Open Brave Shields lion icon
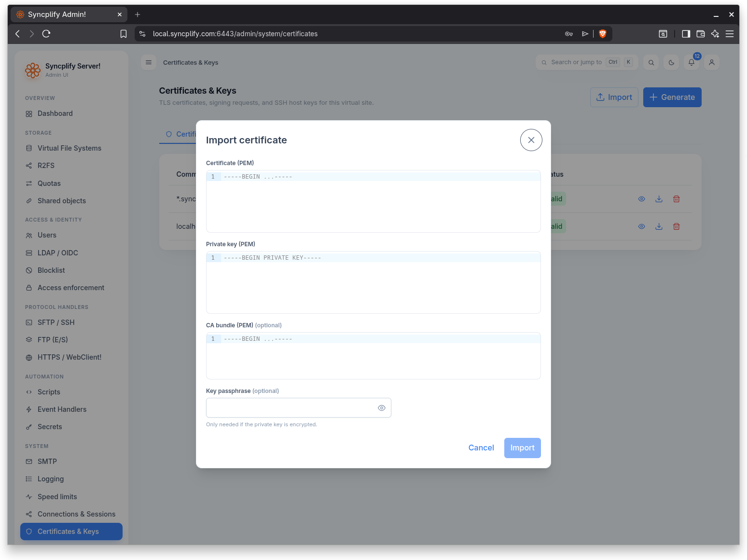 (x=602, y=34)
